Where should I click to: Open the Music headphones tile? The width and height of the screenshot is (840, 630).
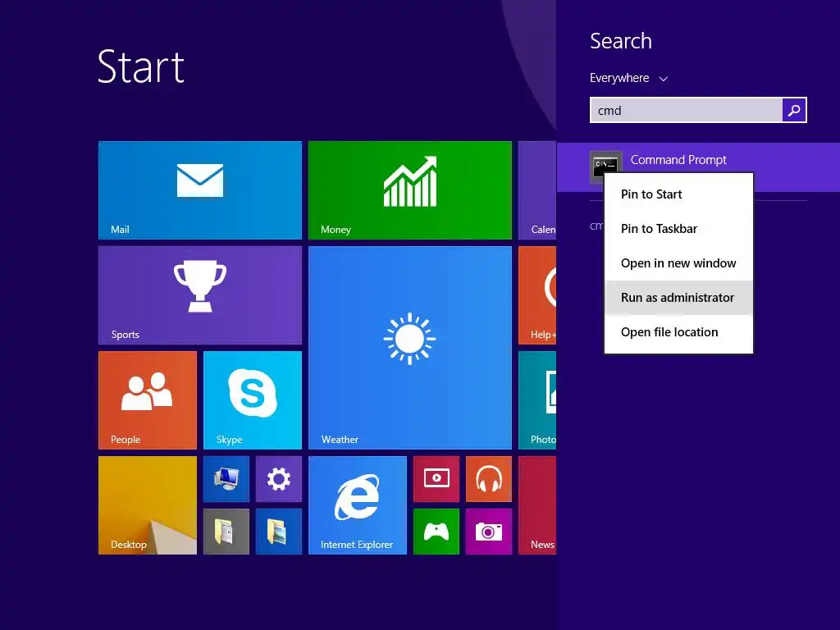coord(489,479)
